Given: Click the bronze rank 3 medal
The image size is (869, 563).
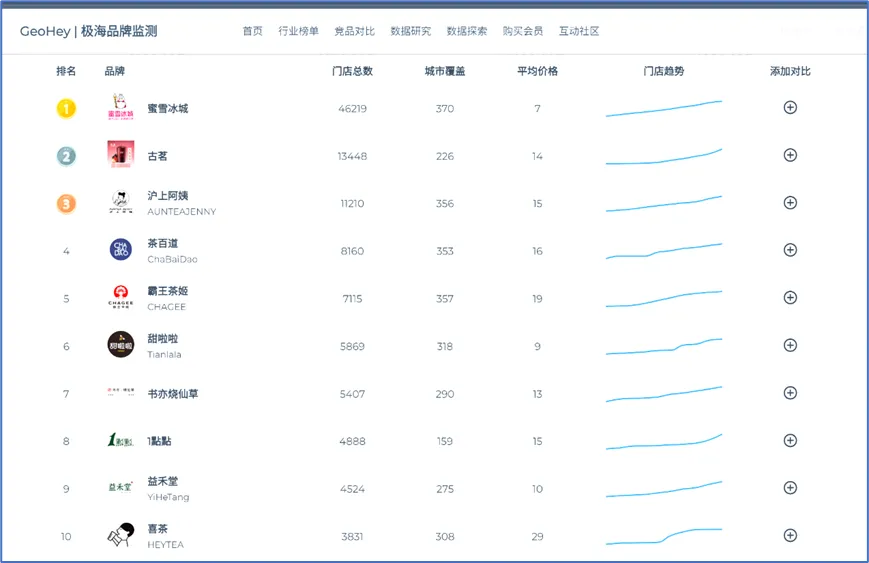Looking at the screenshot, I should [66, 204].
